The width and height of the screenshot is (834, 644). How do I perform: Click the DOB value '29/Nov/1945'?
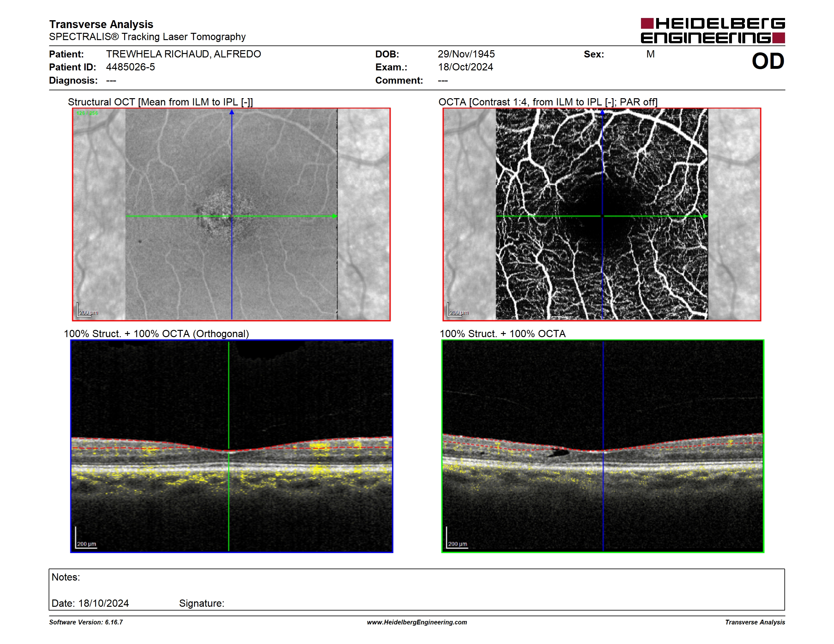coord(466,54)
